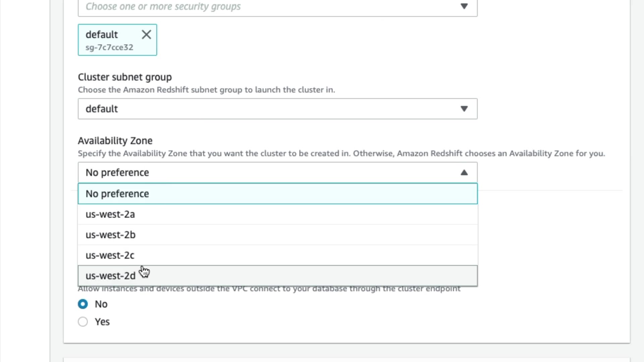Image resolution: width=644 pixels, height=362 pixels.
Task: Select highlighted No preference option
Action: click(x=117, y=194)
